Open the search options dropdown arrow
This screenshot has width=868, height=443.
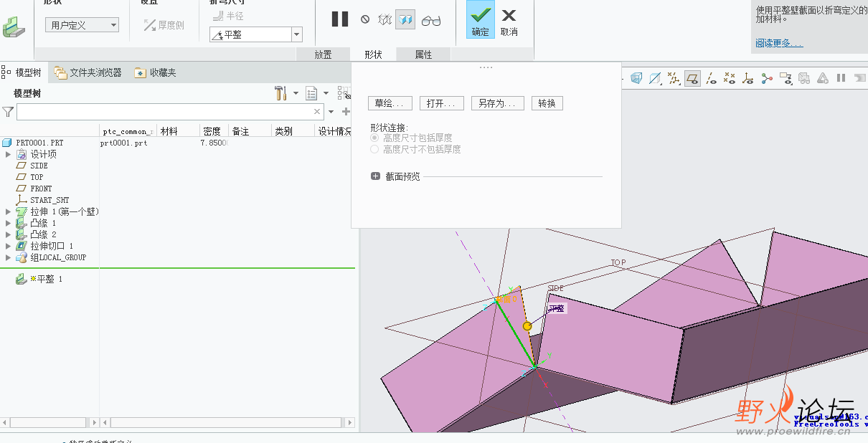pyautogui.click(x=331, y=112)
